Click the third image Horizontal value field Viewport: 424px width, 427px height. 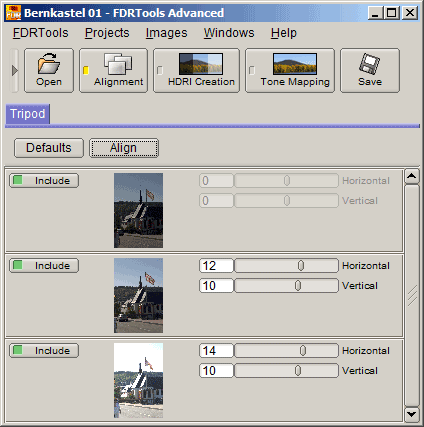coord(216,351)
